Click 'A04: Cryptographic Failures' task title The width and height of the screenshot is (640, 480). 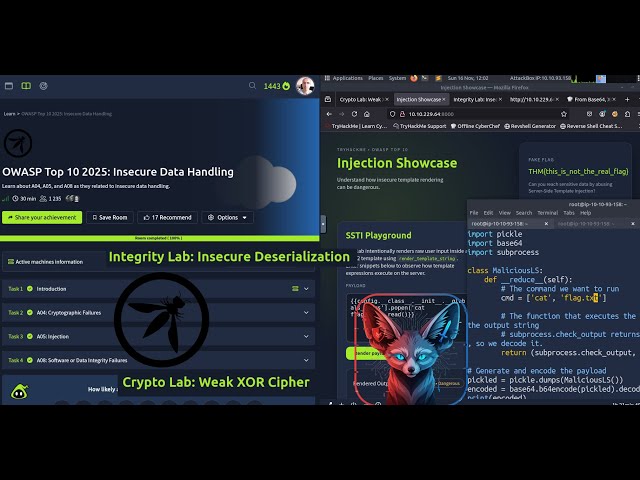(69, 313)
